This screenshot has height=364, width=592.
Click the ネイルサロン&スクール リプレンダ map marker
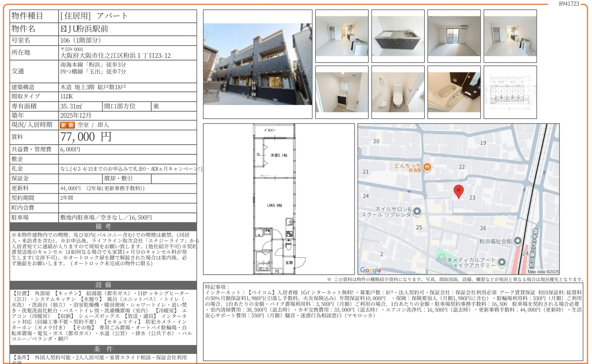pyautogui.click(x=417, y=211)
